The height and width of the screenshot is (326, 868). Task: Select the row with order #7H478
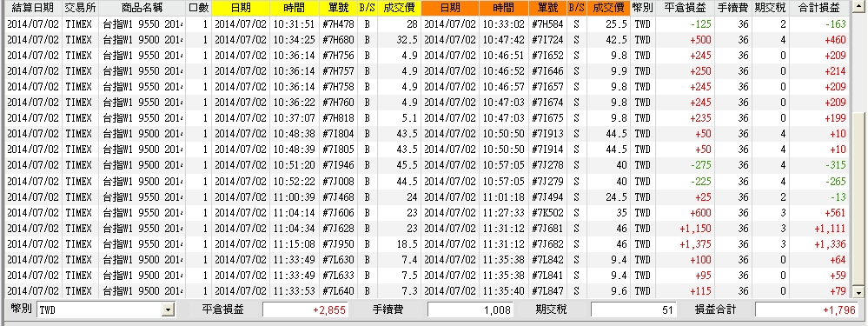point(427,24)
